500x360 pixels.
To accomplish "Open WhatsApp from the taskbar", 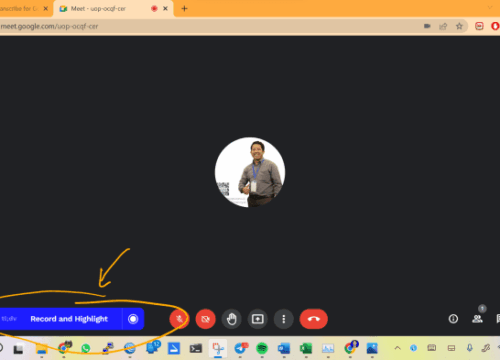I will pyautogui.click(x=86, y=348).
